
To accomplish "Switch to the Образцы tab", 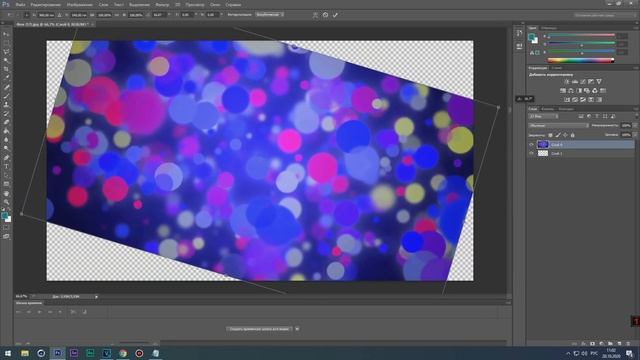I will [x=549, y=28].
